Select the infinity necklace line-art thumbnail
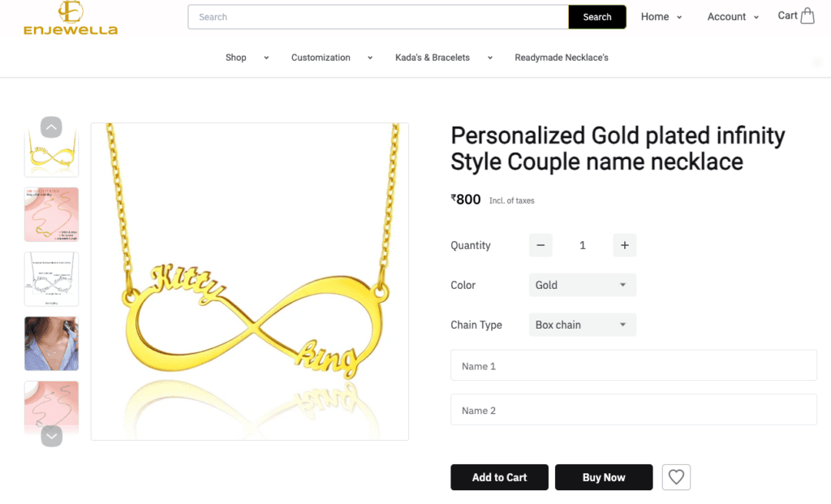831x504 pixels. coord(51,278)
